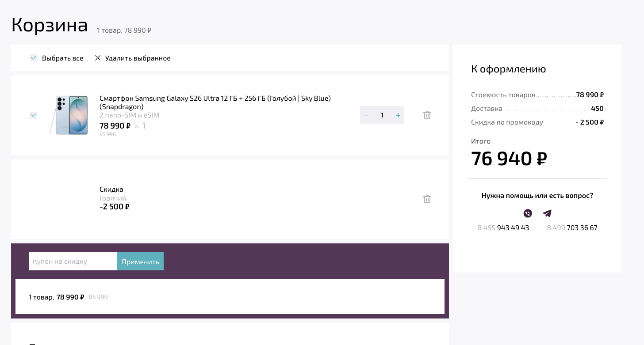Open the Viber contact icon

[528, 213]
